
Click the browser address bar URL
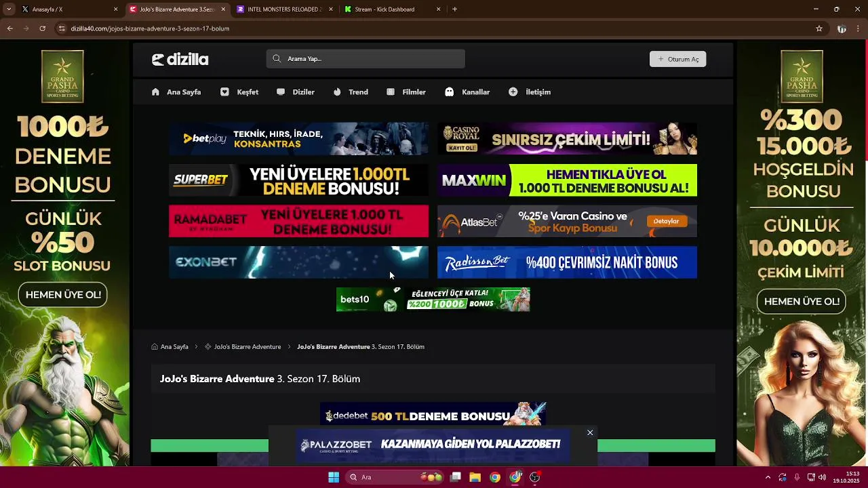point(151,28)
